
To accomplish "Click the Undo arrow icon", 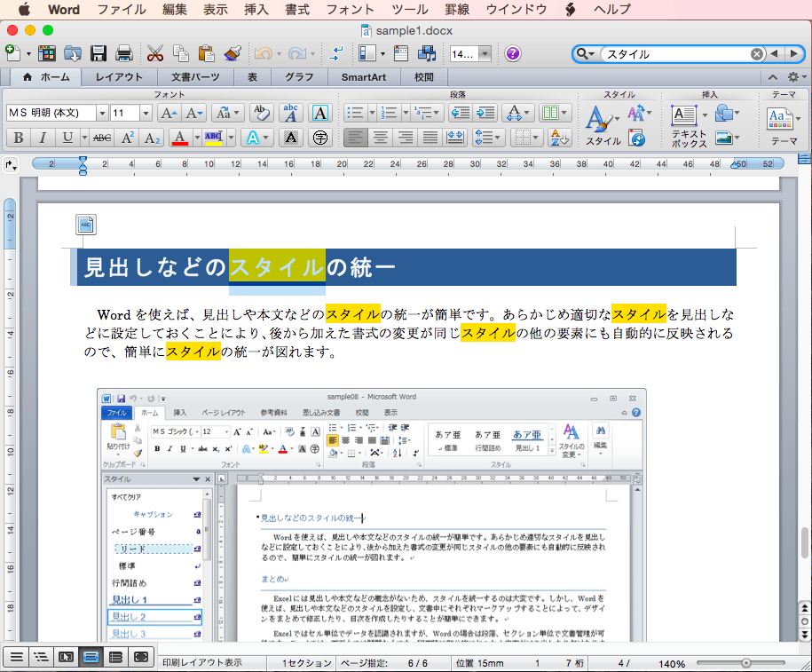I will (264, 53).
